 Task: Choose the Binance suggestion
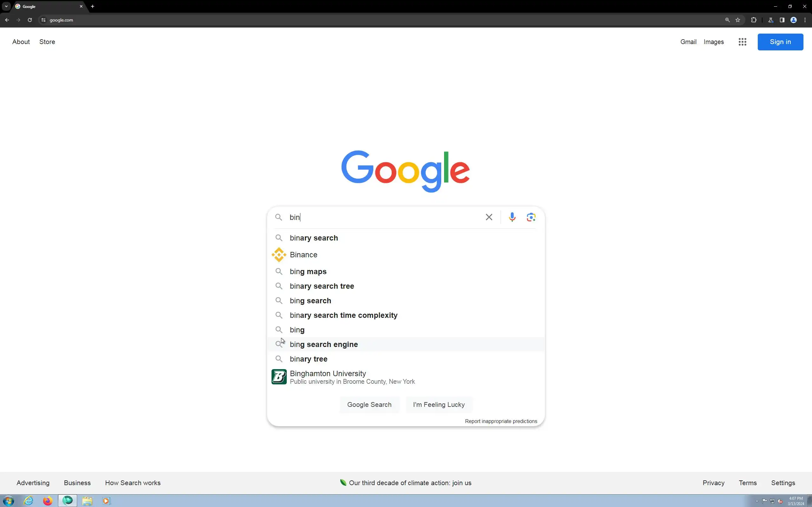[x=303, y=255]
